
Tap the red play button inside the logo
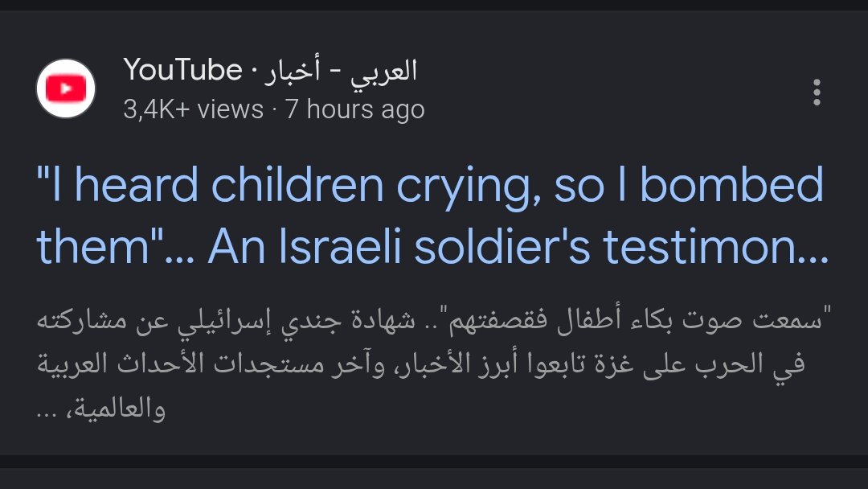(66, 88)
